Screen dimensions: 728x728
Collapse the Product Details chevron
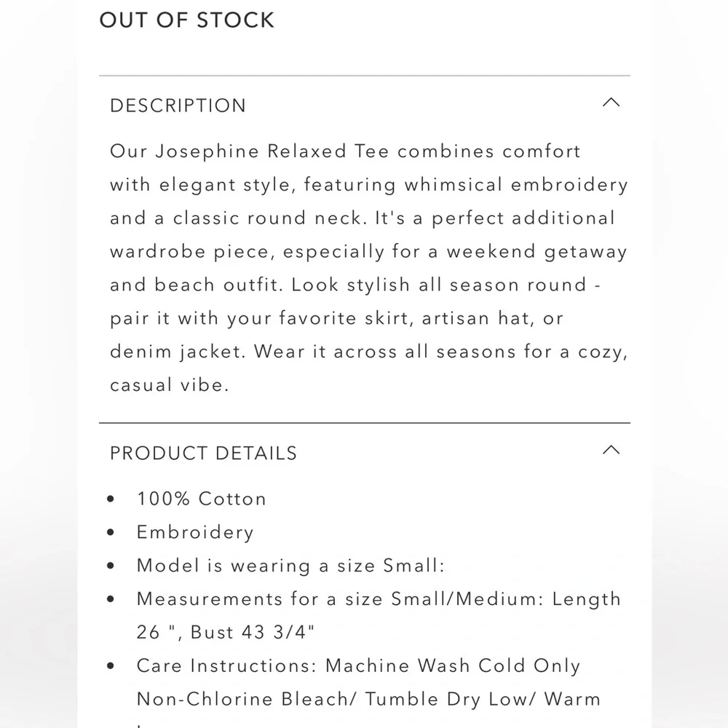pos(612,450)
